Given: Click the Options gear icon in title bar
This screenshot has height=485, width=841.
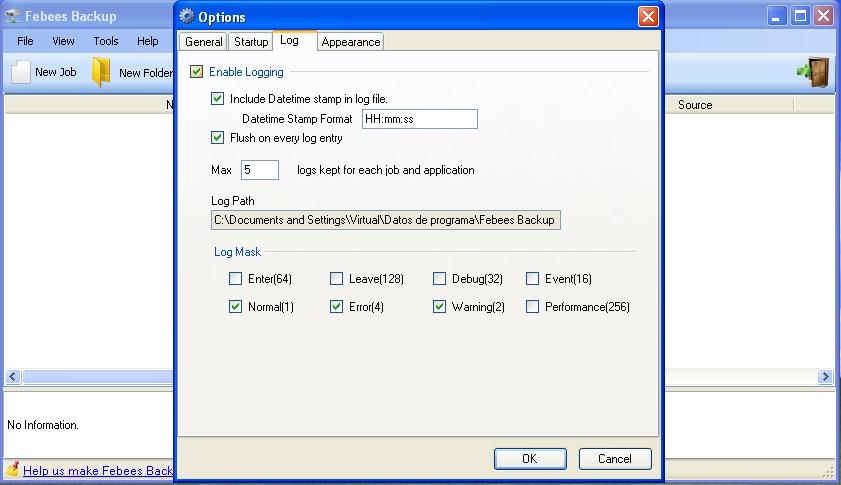Looking at the screenshot, I should tap(186, 16).
